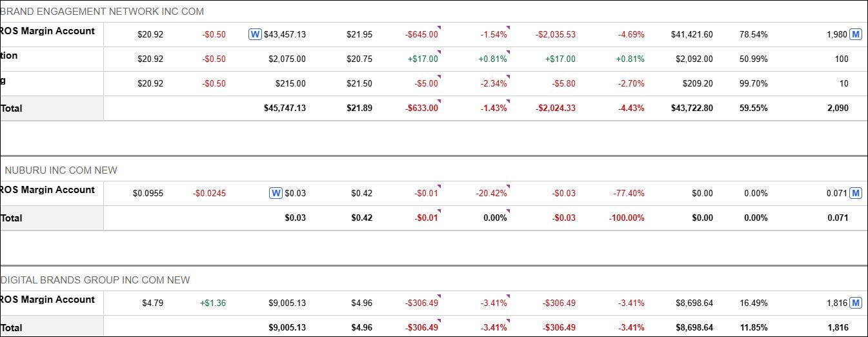
Task: Click the $20.75 average cost cell
Action: [359, 59]
